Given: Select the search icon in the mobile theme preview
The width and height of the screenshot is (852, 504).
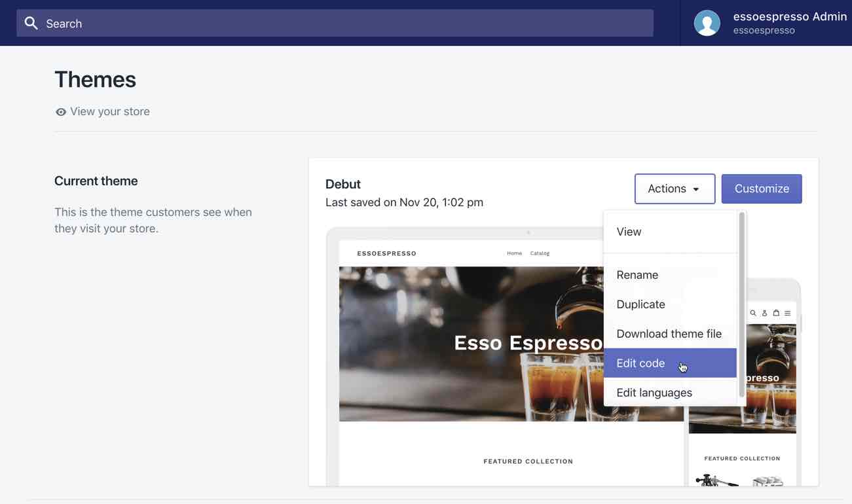Looking at the screenshot, I should 752,313.
